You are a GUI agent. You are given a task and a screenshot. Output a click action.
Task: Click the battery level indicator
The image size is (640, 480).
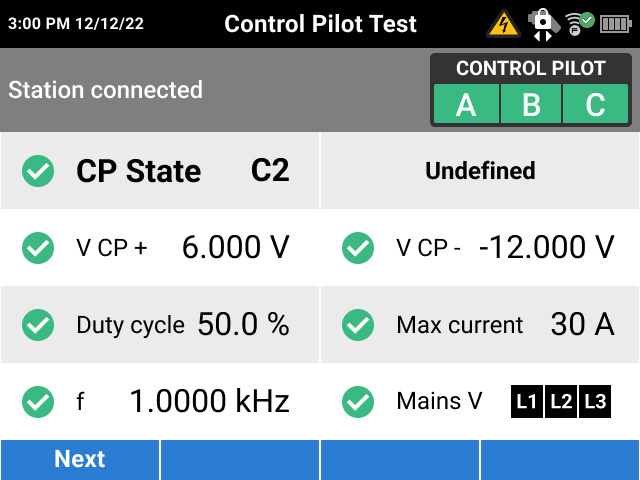614,23
